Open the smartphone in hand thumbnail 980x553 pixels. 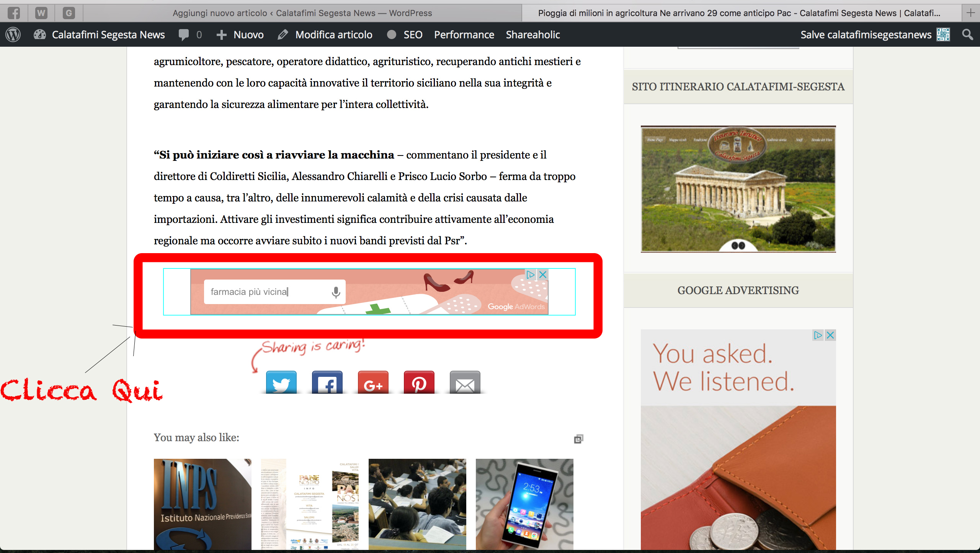point(524,504)
